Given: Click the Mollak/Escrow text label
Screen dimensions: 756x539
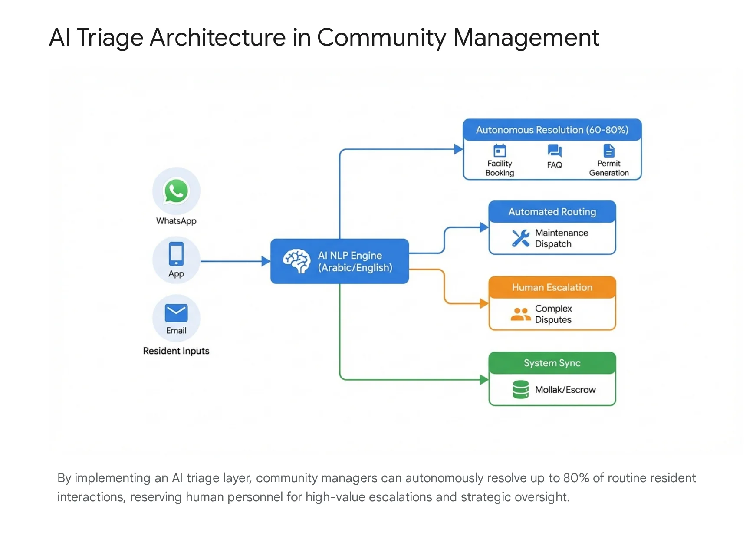Looking at the screenshot, I should [x=565, y=390].
